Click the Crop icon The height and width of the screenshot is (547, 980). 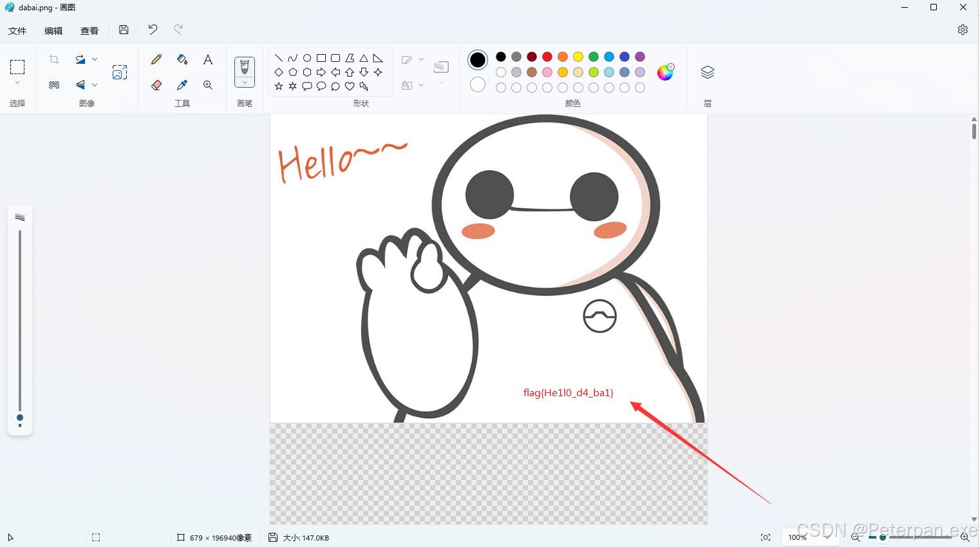[x=54, y=59]
